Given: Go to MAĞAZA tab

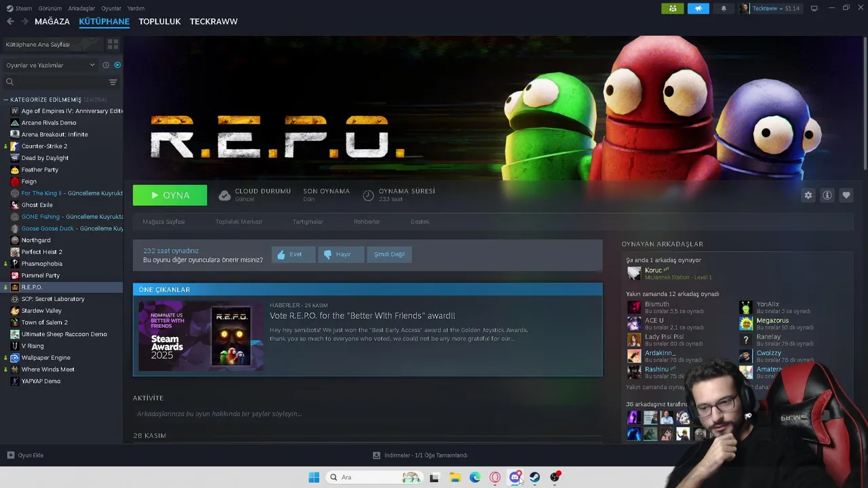Looking at the screenshot, I should 52,22.
